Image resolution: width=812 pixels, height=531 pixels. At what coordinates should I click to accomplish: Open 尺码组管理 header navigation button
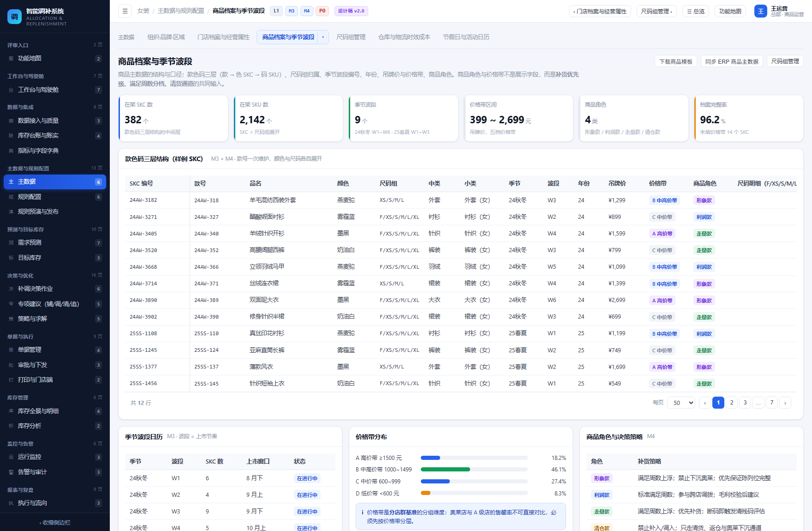tap(657, 11)
